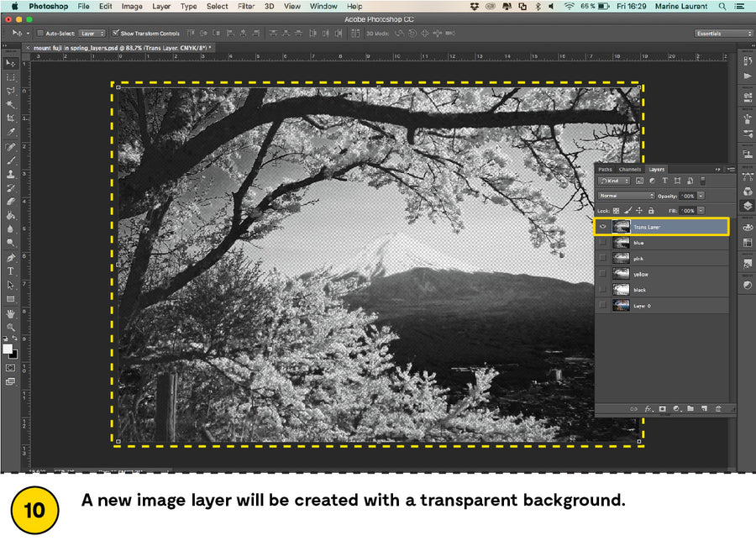
Task: Activate the Hand tool
Action: coord(11,313)
